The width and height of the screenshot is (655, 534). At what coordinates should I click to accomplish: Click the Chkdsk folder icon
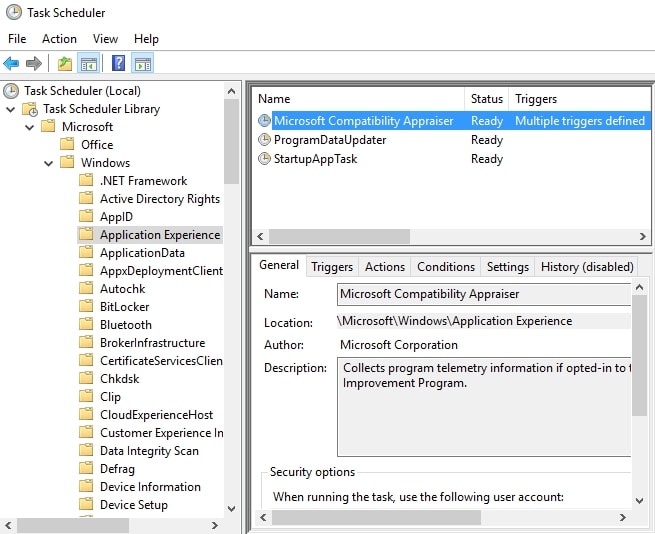[x=86, y=378]
